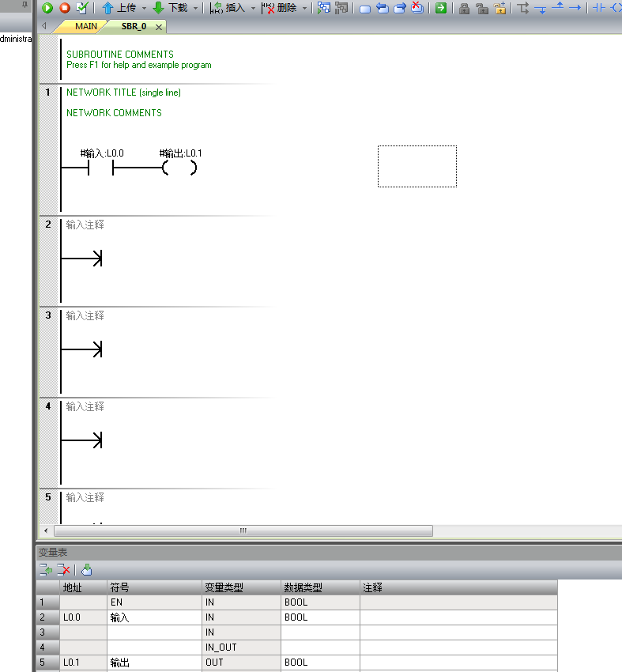Select the #输入:L0.0 contact in network 1
The width and height of the screenshot is (622, 672).
(100, 168)
